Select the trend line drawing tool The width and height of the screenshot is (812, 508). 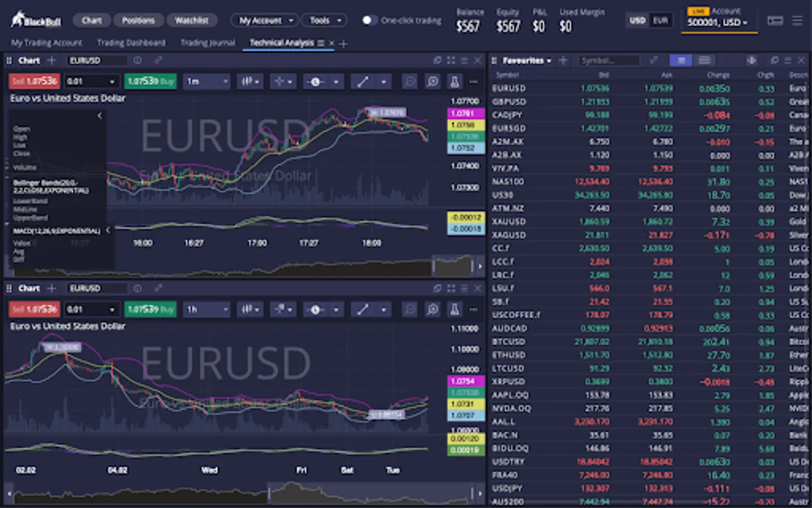363,81
